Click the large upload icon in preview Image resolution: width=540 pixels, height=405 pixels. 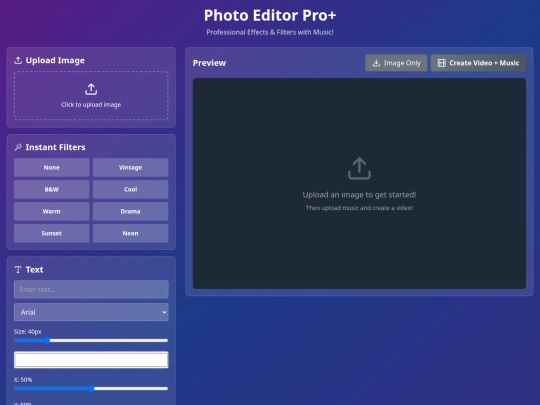tap(359, 168)
